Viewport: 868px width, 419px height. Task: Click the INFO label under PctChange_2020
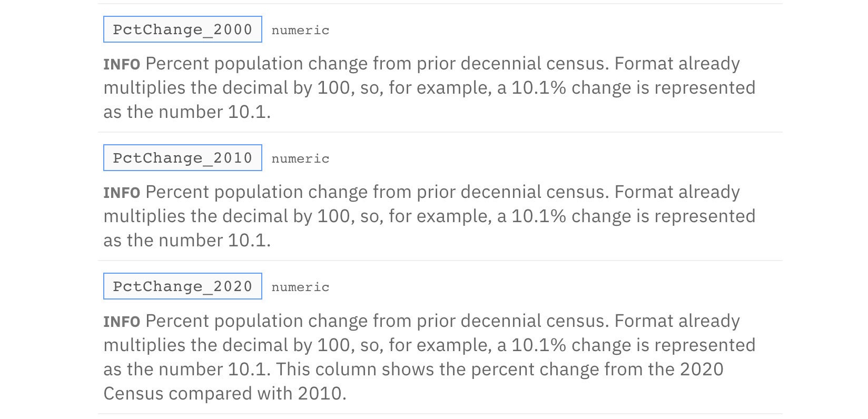click(x=122, y=322)
